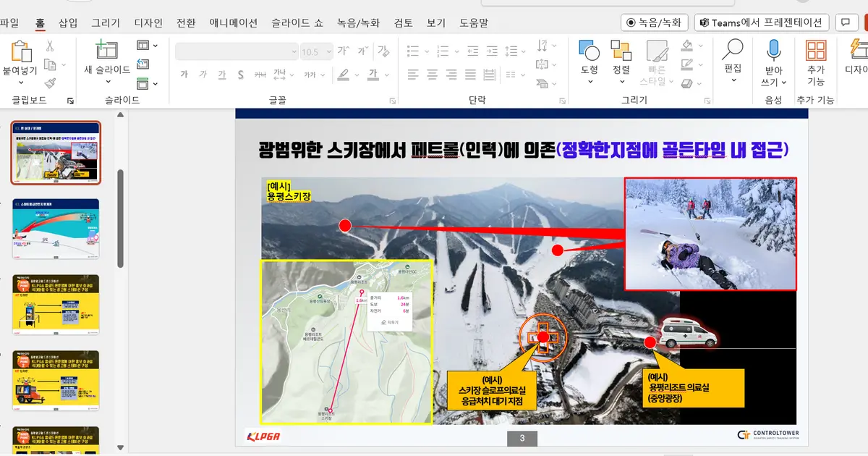Apply strikethrough with the S icon
This screenshot has width=868, height=456.
click(x=241, y=75)
